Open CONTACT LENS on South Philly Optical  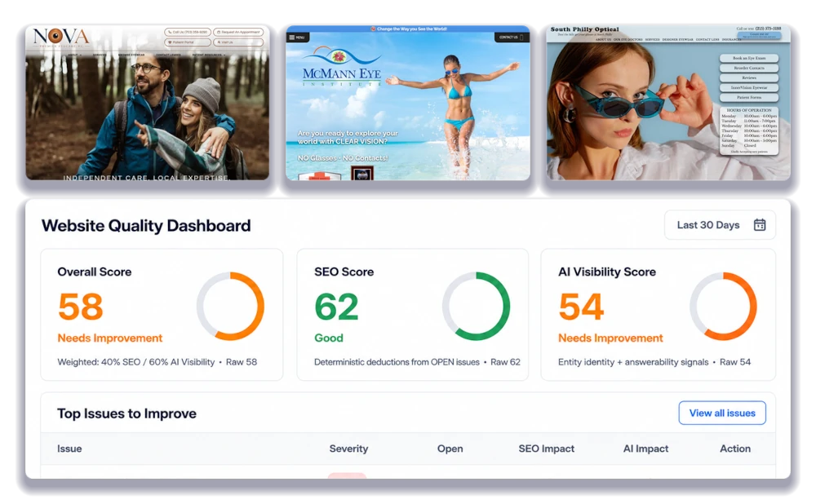coord(707,39)
